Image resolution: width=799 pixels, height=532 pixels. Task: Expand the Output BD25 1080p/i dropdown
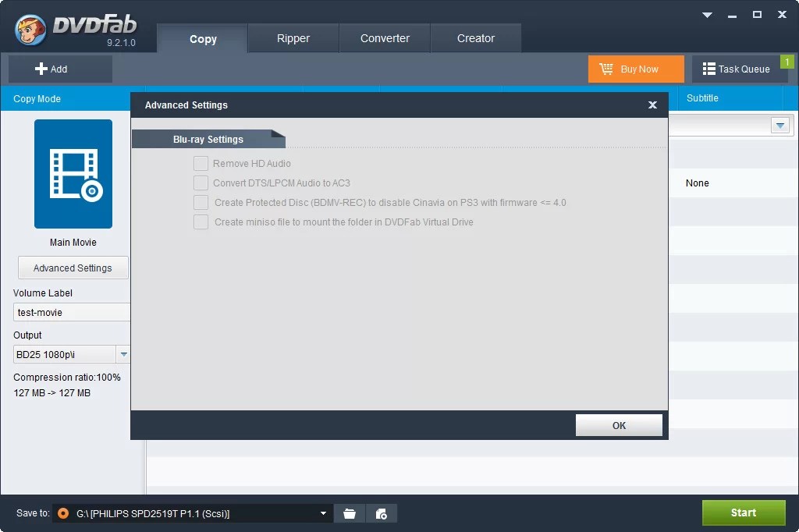(x=123, y=354)
